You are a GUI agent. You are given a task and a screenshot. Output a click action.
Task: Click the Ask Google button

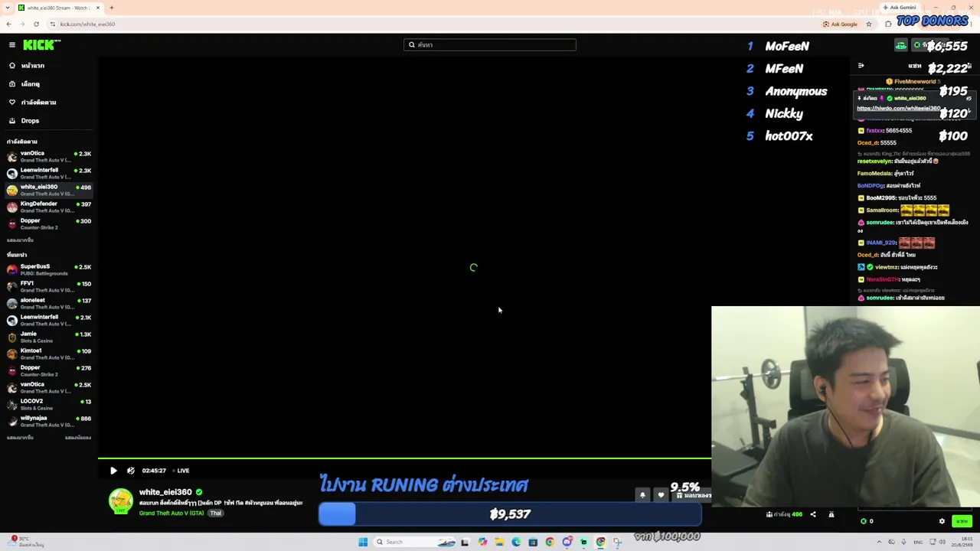(841, 24)
